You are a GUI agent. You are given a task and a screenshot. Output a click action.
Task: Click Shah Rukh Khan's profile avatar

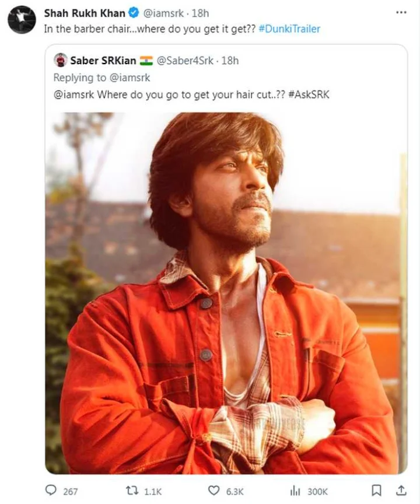tap(22, 19)
